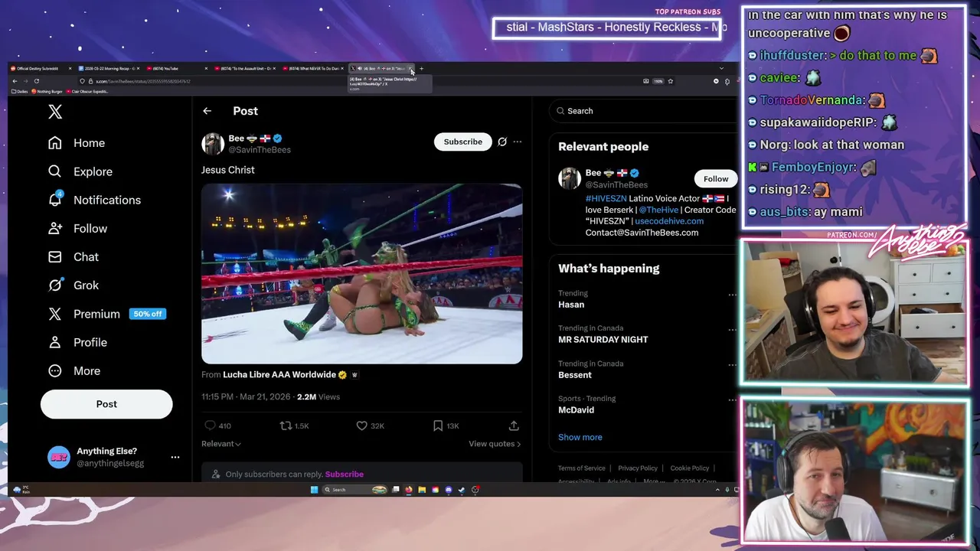Open the post's three-dot more menu
Image resolution: width=980 pixels, height=551 pixels.
point(518,142)
